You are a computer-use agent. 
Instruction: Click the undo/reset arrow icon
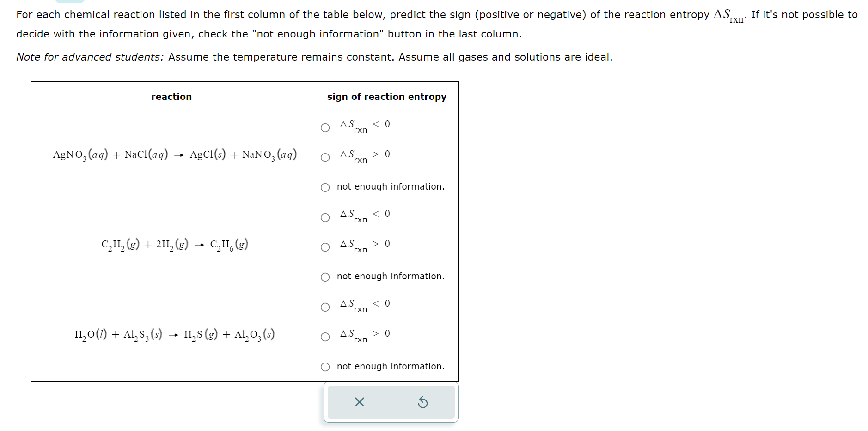click(423, 402)
